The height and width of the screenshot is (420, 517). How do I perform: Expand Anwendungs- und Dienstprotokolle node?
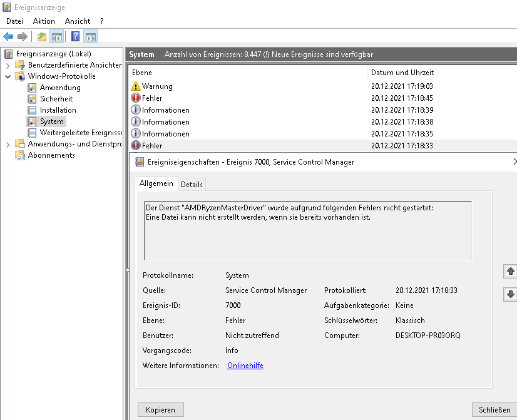pyautogui.click(x=8, y=144)
